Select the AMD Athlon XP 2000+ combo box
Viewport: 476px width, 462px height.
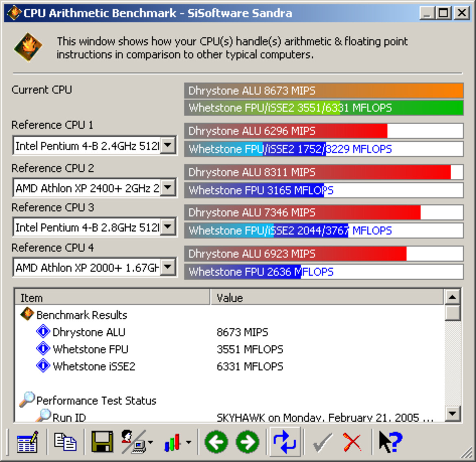tap(94, 267)
